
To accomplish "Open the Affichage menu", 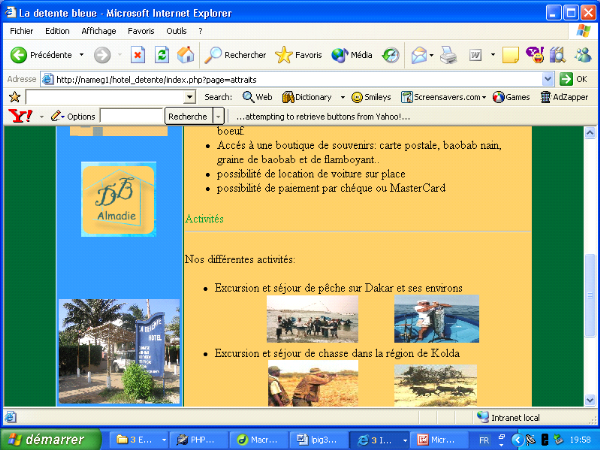I will (x=99, y=31).
